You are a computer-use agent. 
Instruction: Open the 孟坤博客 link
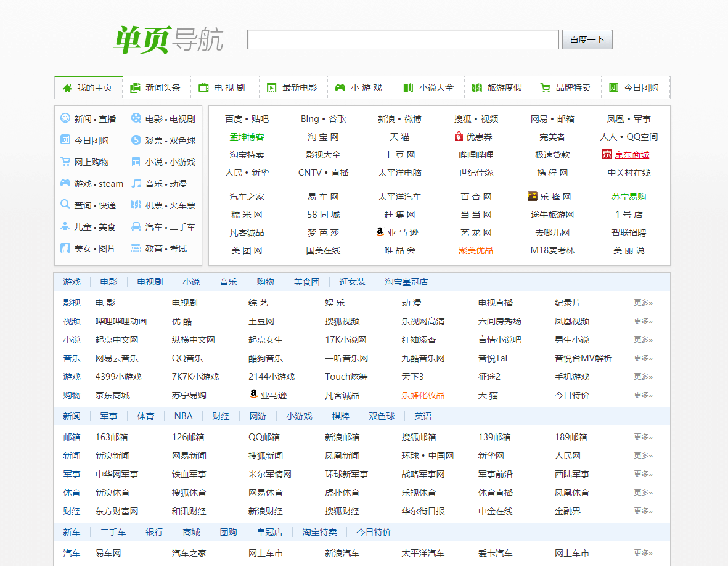click(247, 136)
